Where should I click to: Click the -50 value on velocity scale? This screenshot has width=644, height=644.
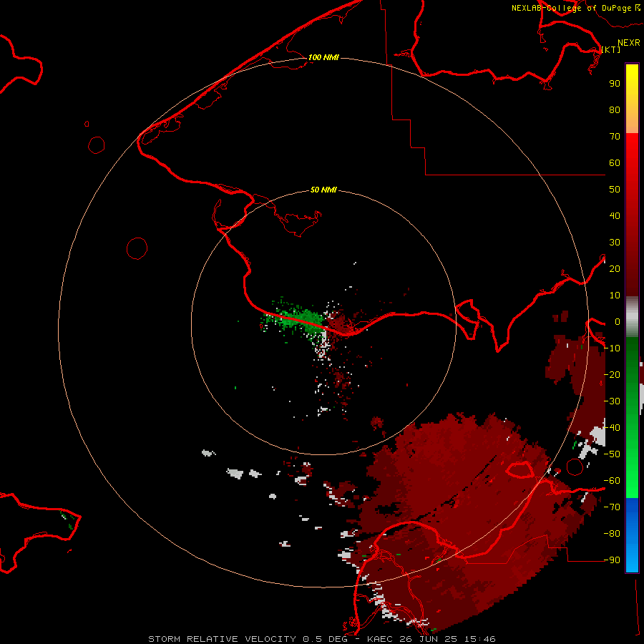tap(612, 454)
